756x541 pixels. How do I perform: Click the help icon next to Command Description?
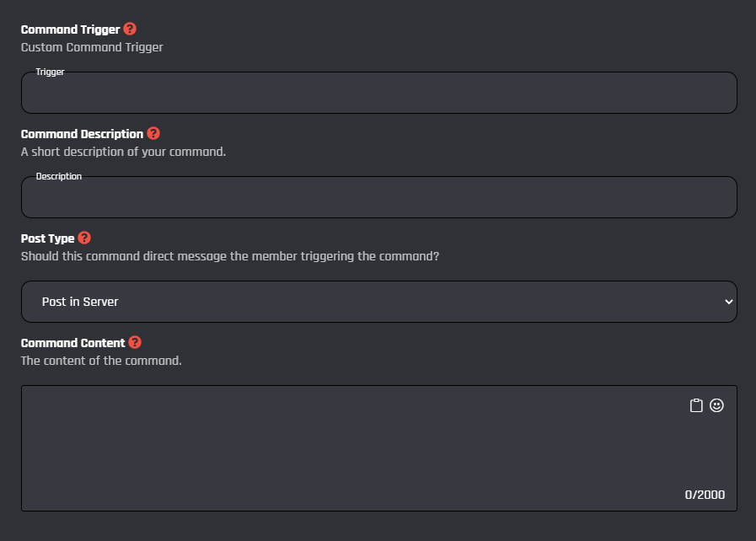[x=153, y=133]
